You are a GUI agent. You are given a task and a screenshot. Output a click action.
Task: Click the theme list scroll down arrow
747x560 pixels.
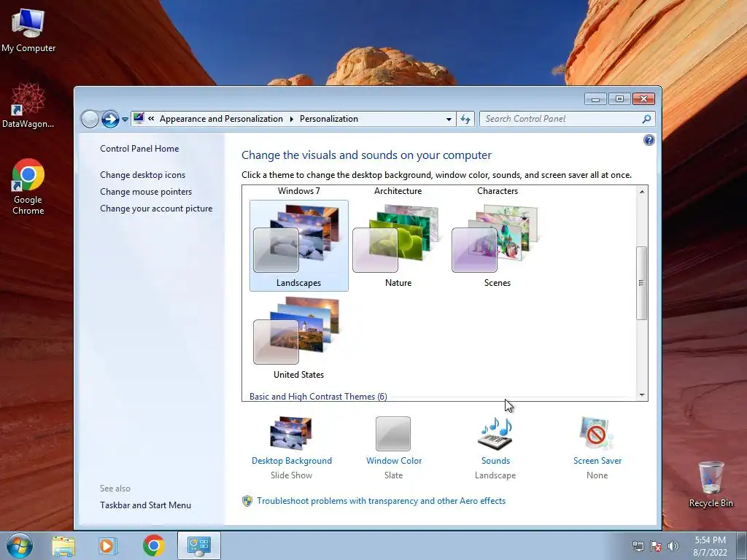coord(642,394)
